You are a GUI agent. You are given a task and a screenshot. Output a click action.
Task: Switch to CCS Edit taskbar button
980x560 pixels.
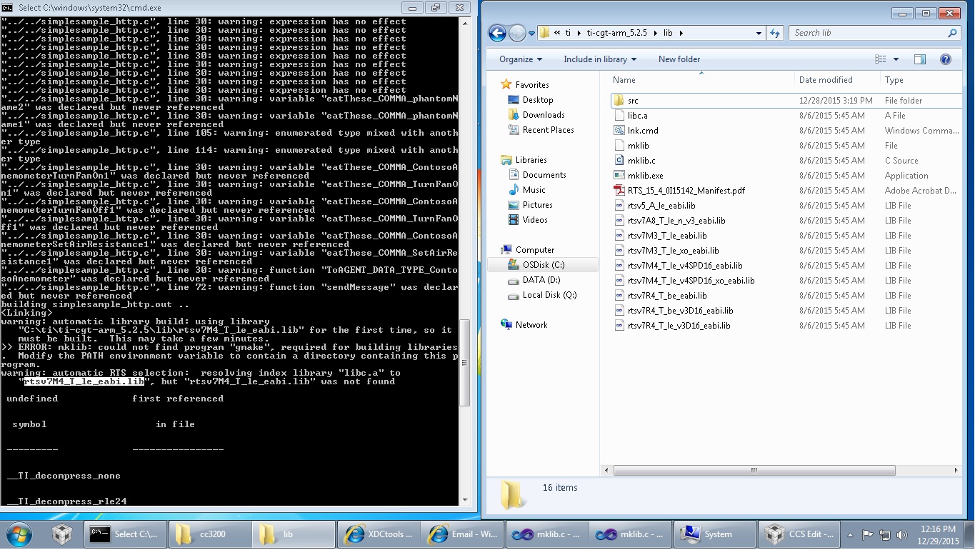799,534
